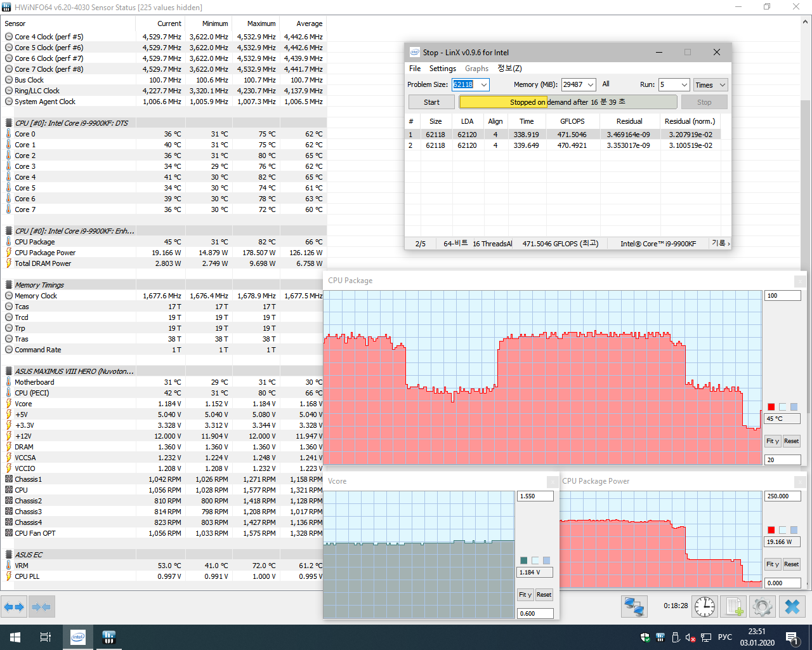Pick the teal color swatch on Vcore graph
Image resolution: width=812 pixels, height=650 pixels.
(524, 560)
